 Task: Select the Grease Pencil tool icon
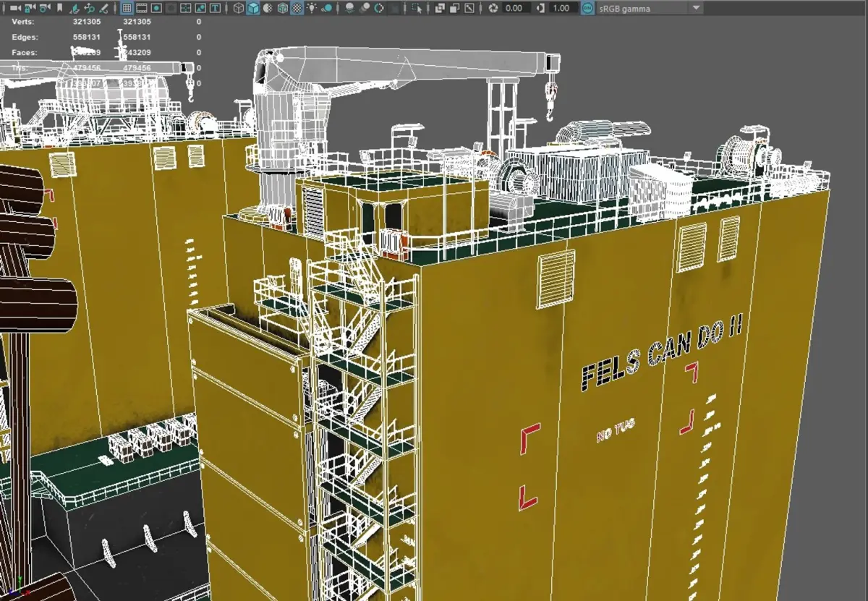[103, 8]
